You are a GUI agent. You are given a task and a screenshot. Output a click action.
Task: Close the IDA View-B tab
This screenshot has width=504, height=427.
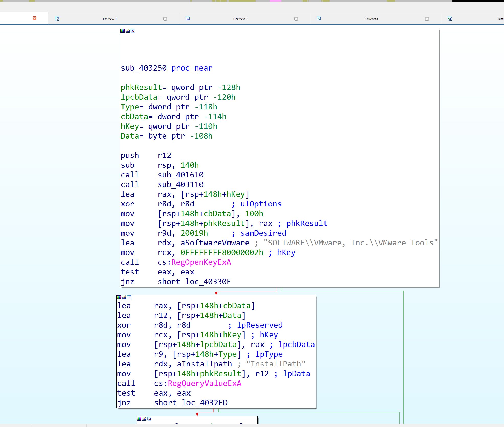point(165,19)
